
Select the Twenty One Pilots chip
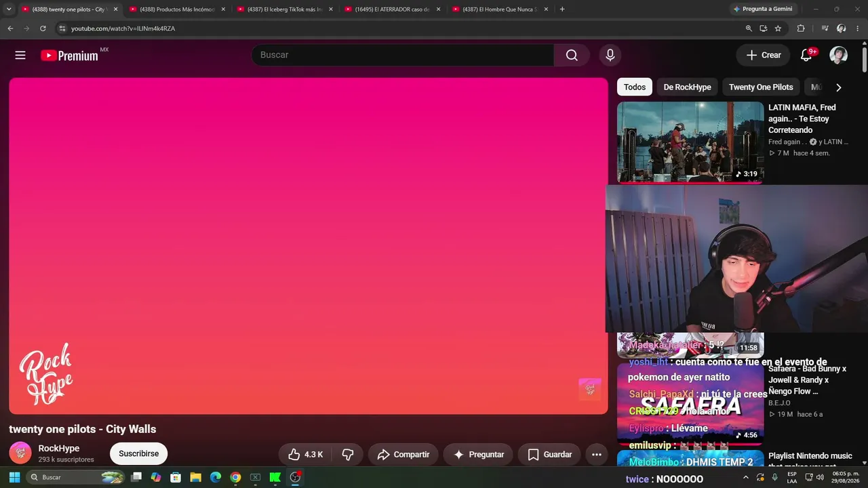[x=761, y=87]
